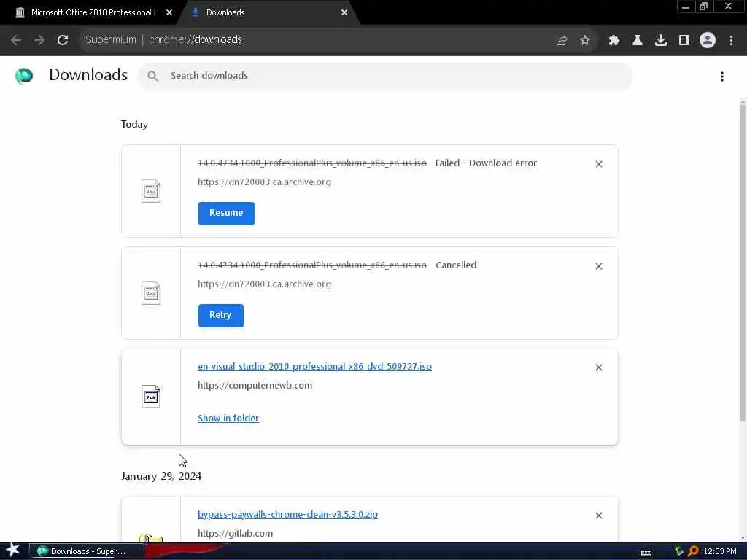Click the search magnifier icon
This screenshot has height=560, width=747.
click(152, 76)
